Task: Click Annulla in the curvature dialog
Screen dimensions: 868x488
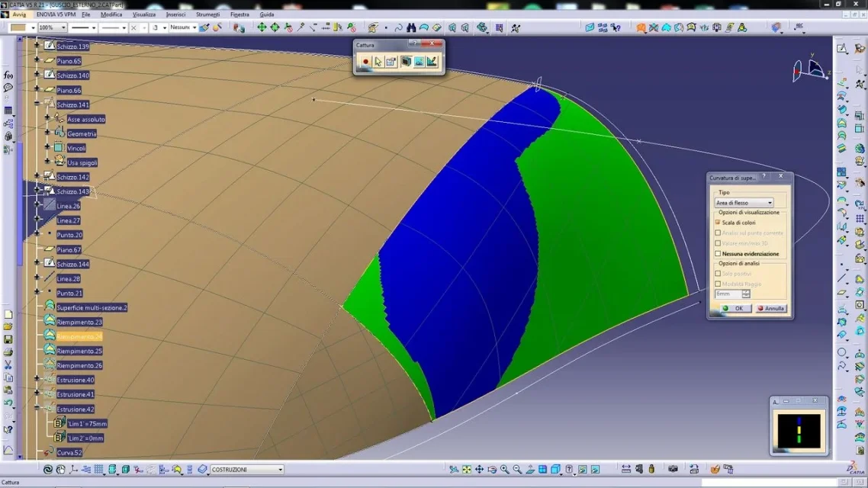Action: tap(770, 308)
